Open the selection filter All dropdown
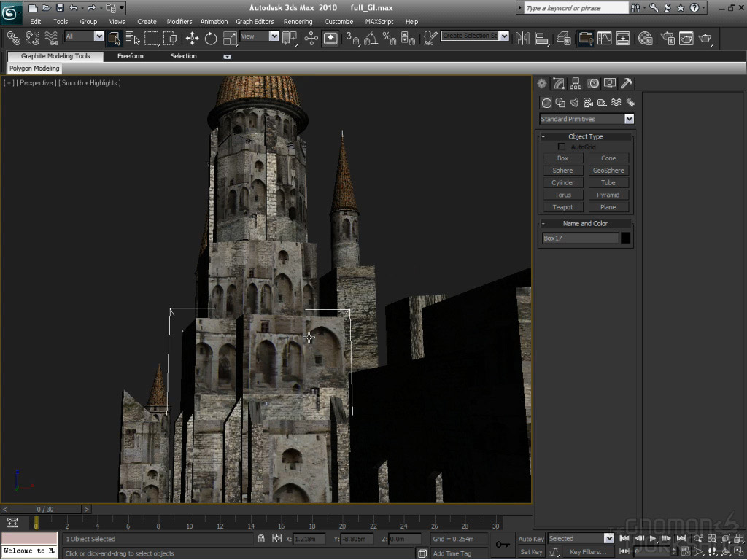 [x=99, y=36]
